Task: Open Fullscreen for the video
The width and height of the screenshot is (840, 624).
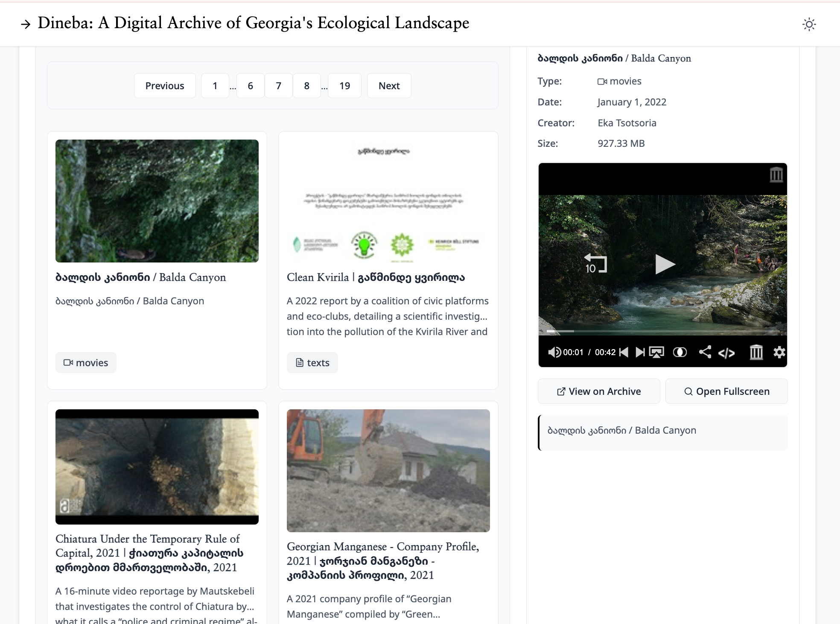Action: pyautogui.click(x=726, y=391)
